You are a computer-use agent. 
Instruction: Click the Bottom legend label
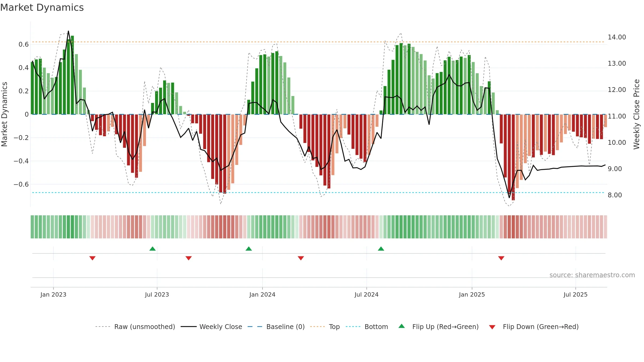pos(376,327)
